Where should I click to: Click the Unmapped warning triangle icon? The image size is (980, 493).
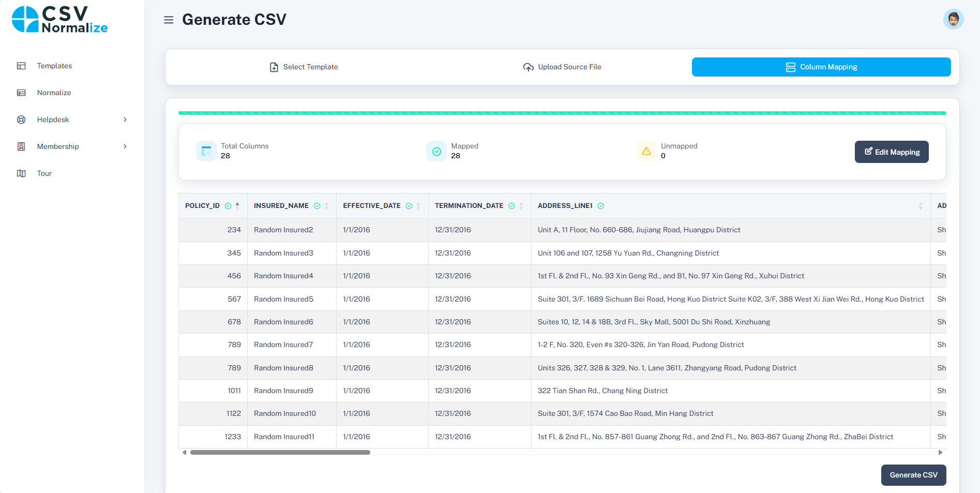pos(646,151)
